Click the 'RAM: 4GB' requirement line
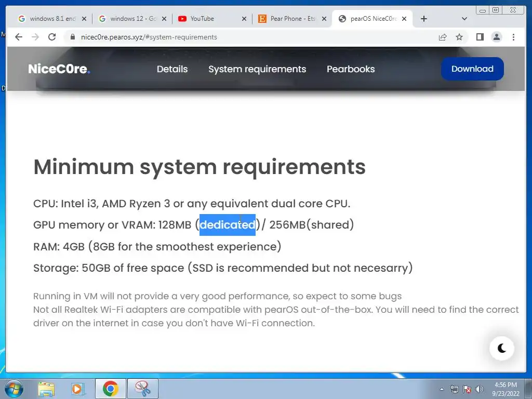Image resolution: width=532 pixels, height=399 pixels. click(x=157, y=246)
